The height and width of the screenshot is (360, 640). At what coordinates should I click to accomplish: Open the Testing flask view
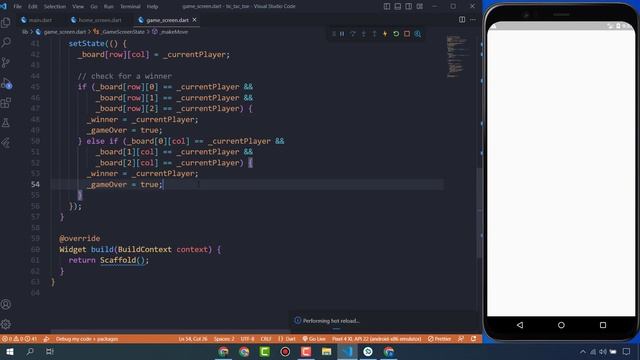pos(6,122)
